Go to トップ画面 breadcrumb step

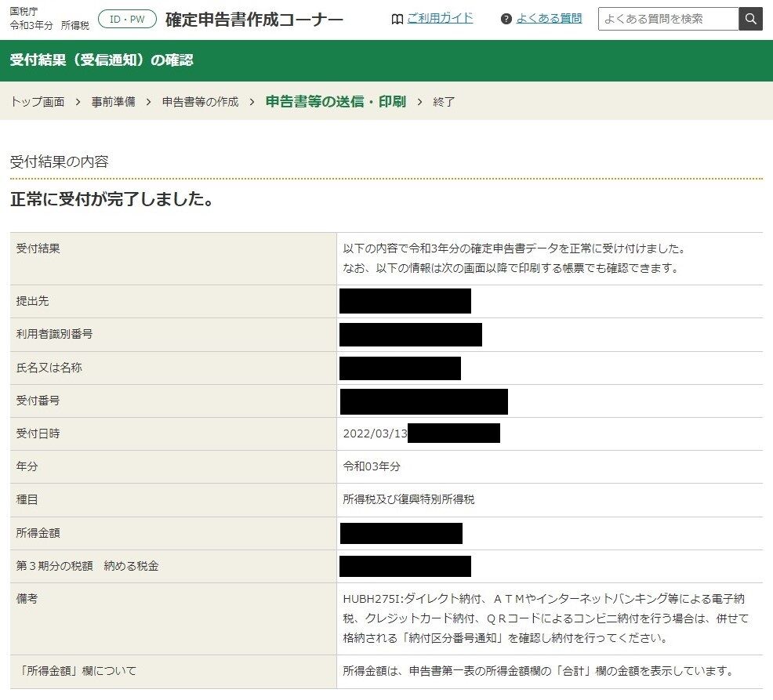(38, 102)
